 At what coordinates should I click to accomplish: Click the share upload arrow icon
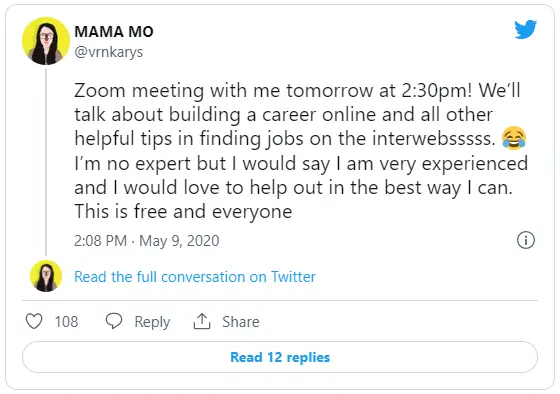tap(202, 321)
